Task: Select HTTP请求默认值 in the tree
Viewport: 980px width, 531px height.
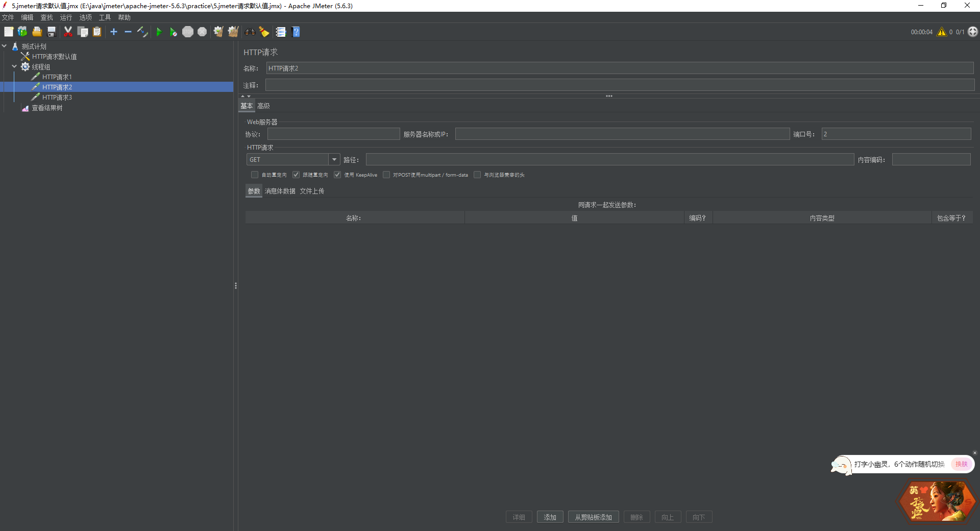Action: [54, 57]
